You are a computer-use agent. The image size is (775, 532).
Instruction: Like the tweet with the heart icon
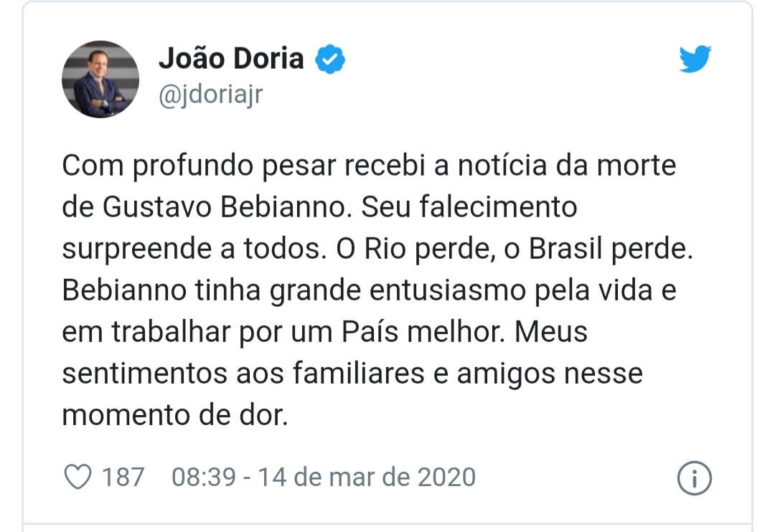(x=78, y=477)
